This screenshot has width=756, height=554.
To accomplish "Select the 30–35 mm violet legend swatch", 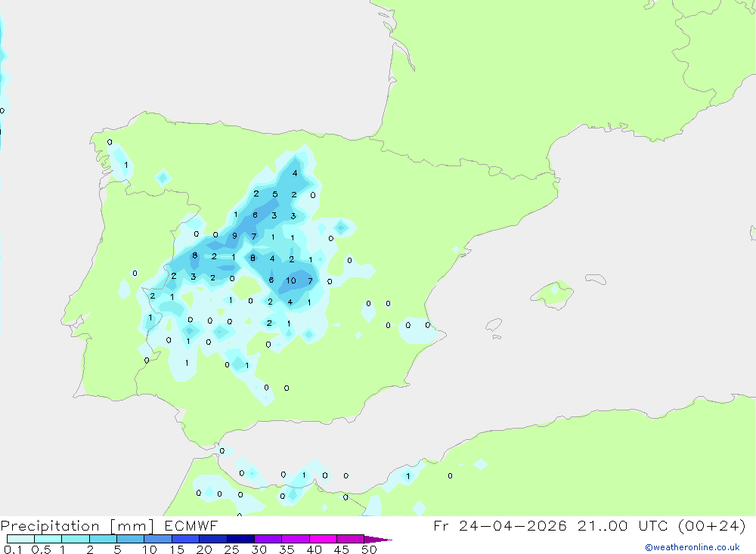I will pos(268,539).
